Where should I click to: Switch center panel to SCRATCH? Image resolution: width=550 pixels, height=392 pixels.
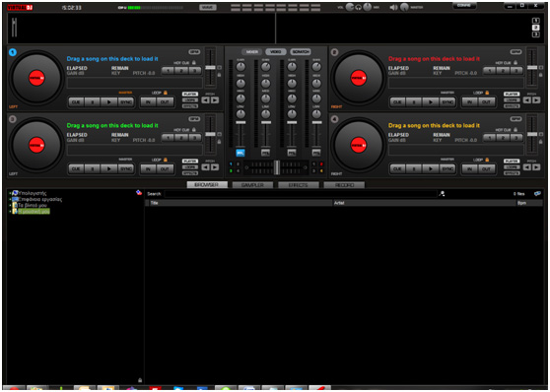(x=301, y=52)
